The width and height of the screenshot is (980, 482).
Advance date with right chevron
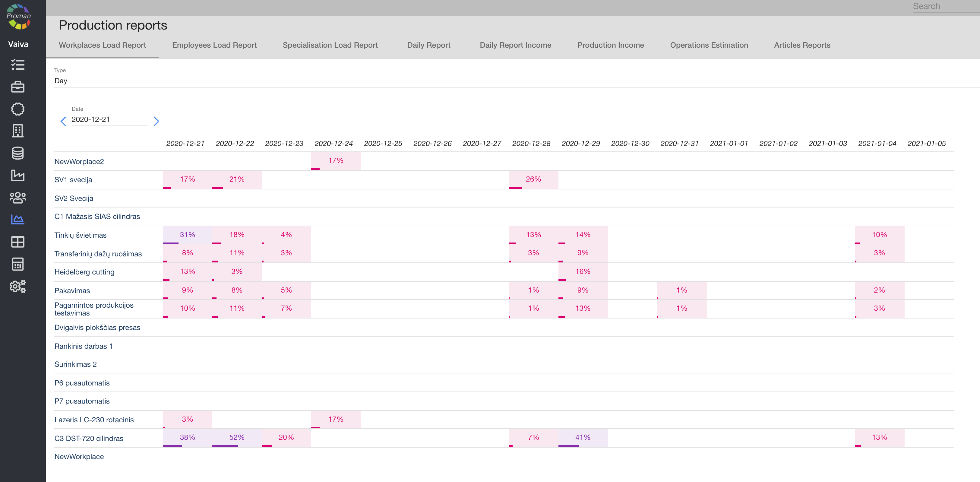pos(156,121)
